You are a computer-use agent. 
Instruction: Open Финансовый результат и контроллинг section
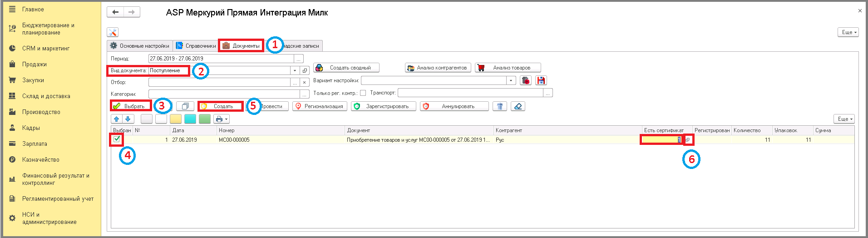55,179
